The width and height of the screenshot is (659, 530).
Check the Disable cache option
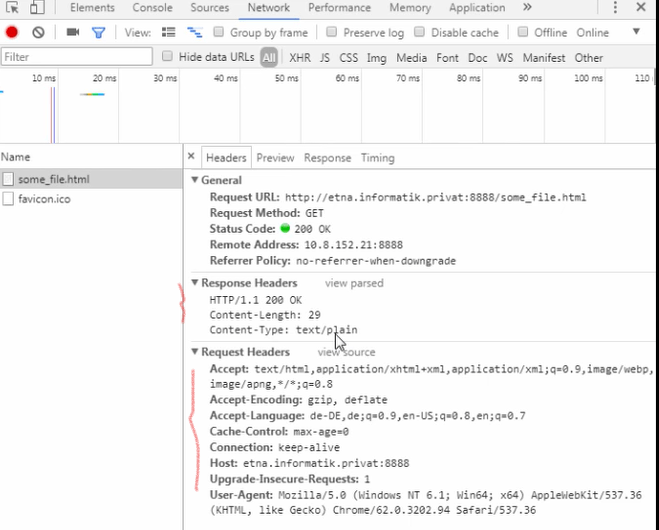point(421,33)
